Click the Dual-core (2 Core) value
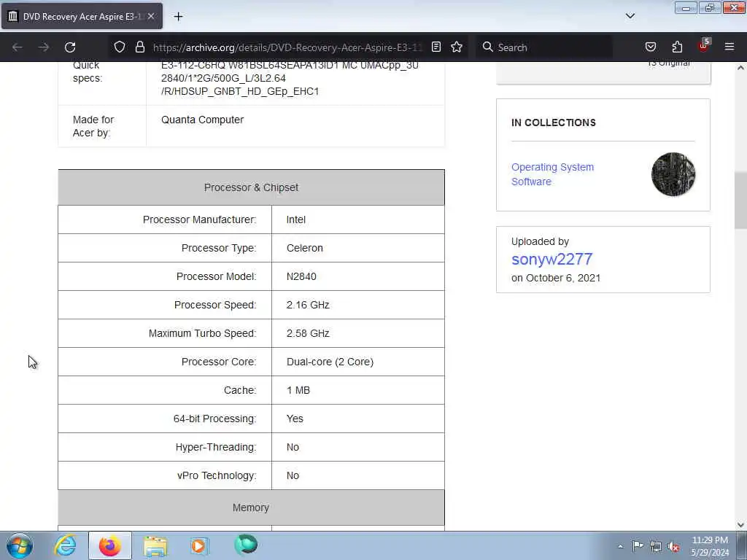This screenshot has height=560, width=747. pyautogui.click(x=330, y=362)
